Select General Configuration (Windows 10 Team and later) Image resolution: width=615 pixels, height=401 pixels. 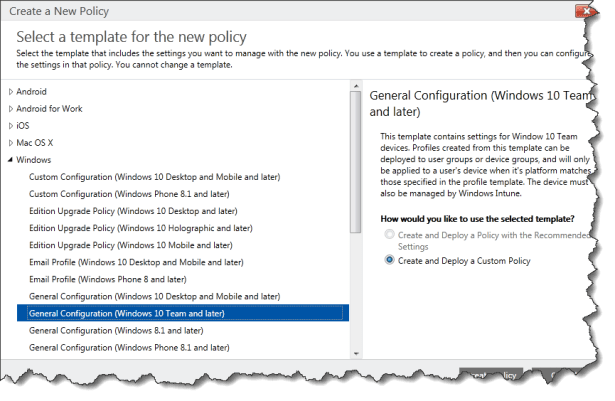183,313
